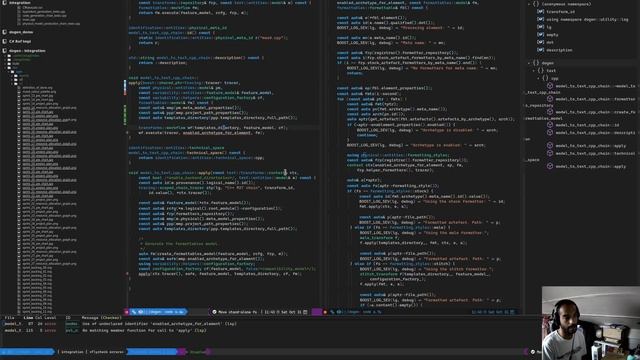Viewport: 640px width, 360px height.
Task: Collapse the '(anonymous namespace)' symbols node
Action: [529, 4]
